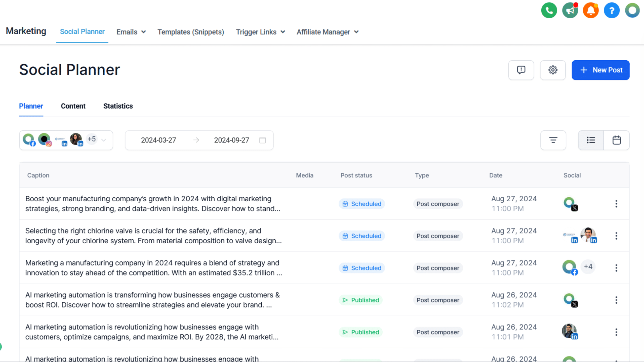
Task: Open the megaphone announcements icon
Action: click(570, 11)
